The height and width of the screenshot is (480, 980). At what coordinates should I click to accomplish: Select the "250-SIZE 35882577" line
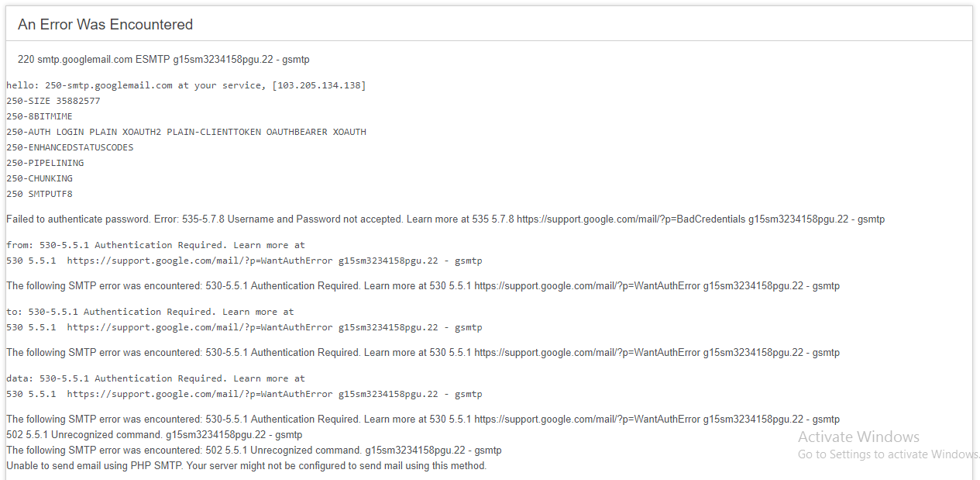[x=53, y=101]
